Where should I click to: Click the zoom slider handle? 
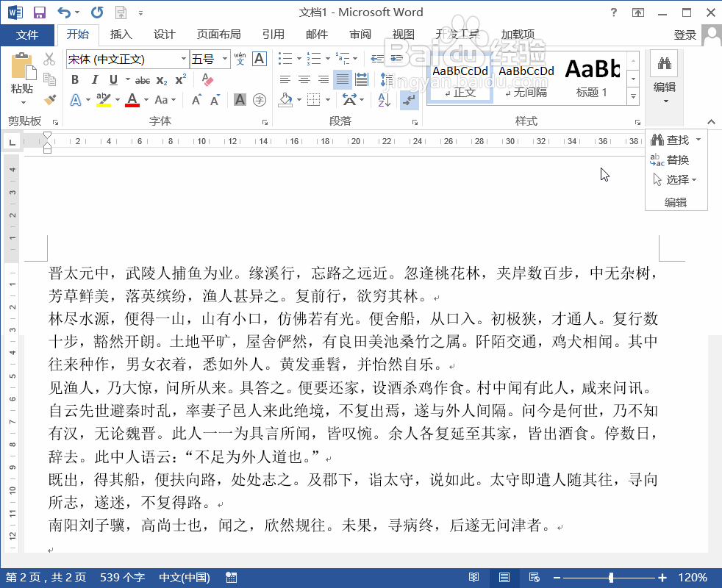pyautogui.click(x=611, y=578)
